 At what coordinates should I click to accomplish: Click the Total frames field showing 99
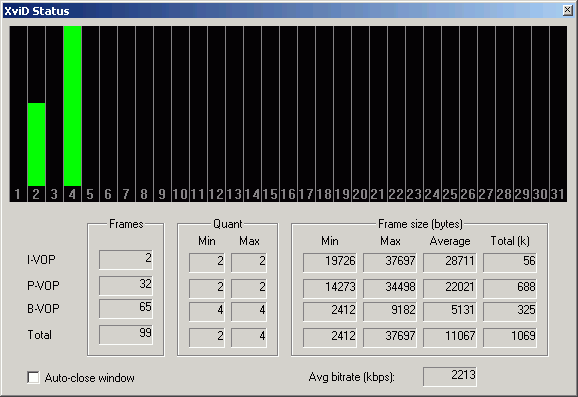[126, 335]
